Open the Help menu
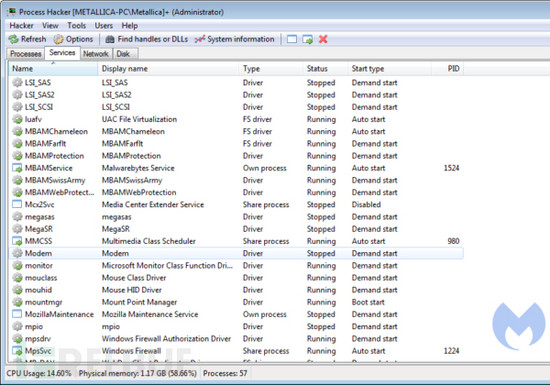550x385 pixels. pyautogui.click(x=129, y=26)
